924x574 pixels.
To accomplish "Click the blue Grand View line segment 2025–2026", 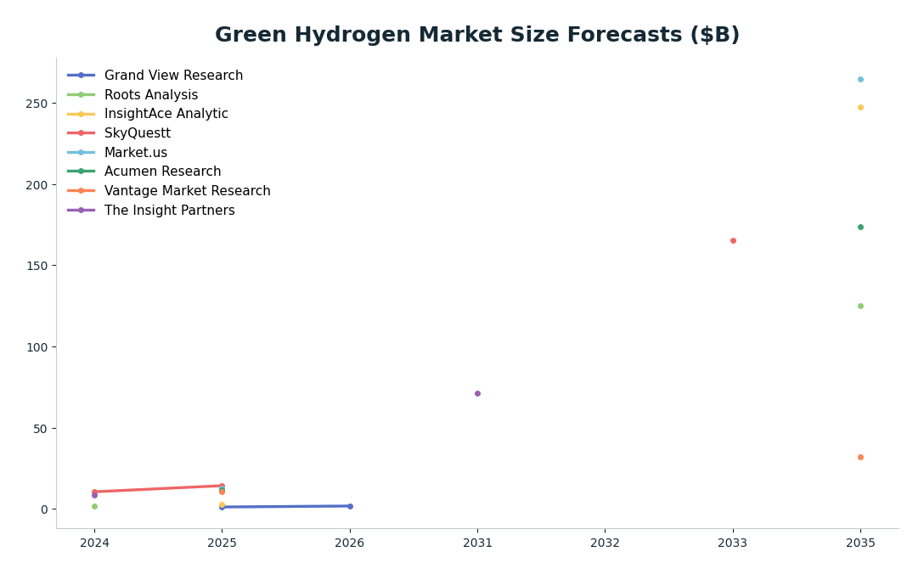I will click(286, 506).
